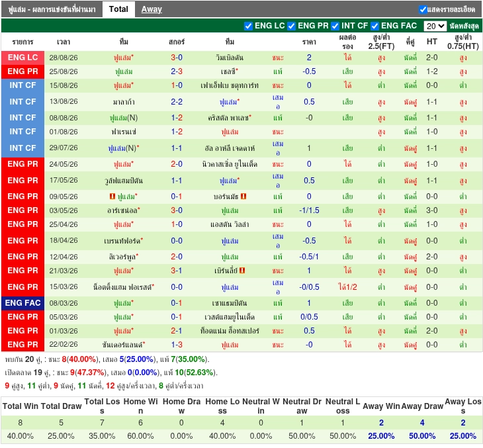Viewport: 483px width, 448px height.
Task: Click the 2-3 score against เชลซี
Action: (177, 71)
